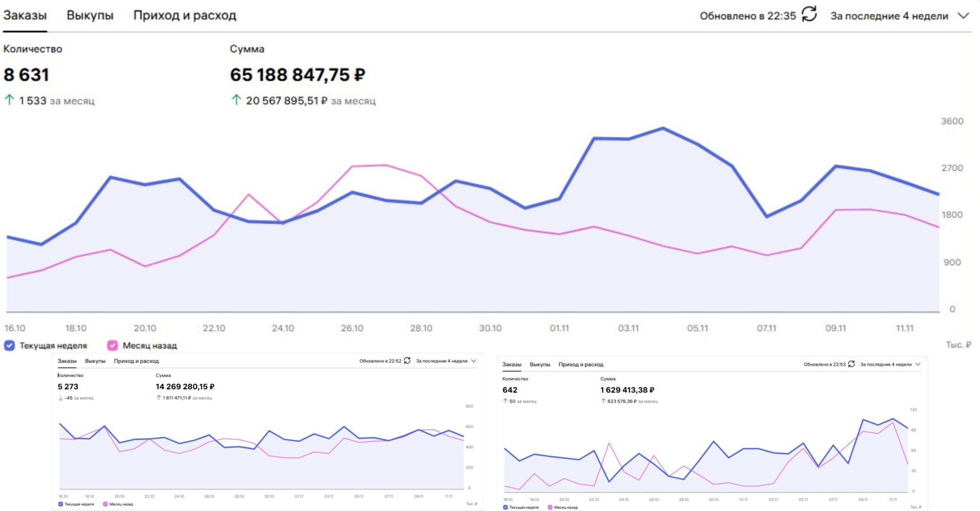
Task: Click the '01.11' date label on main chart axis
Action: [559, 328]
